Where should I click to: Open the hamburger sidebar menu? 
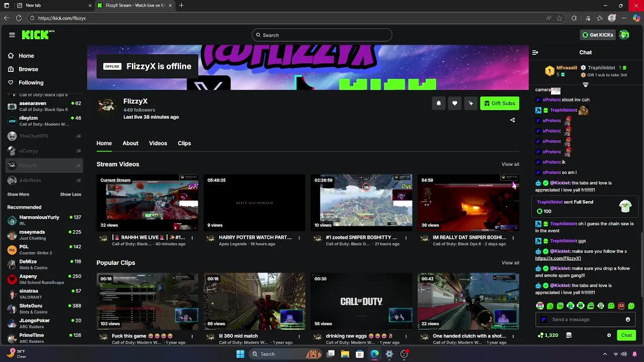click(x=12, y=35)
